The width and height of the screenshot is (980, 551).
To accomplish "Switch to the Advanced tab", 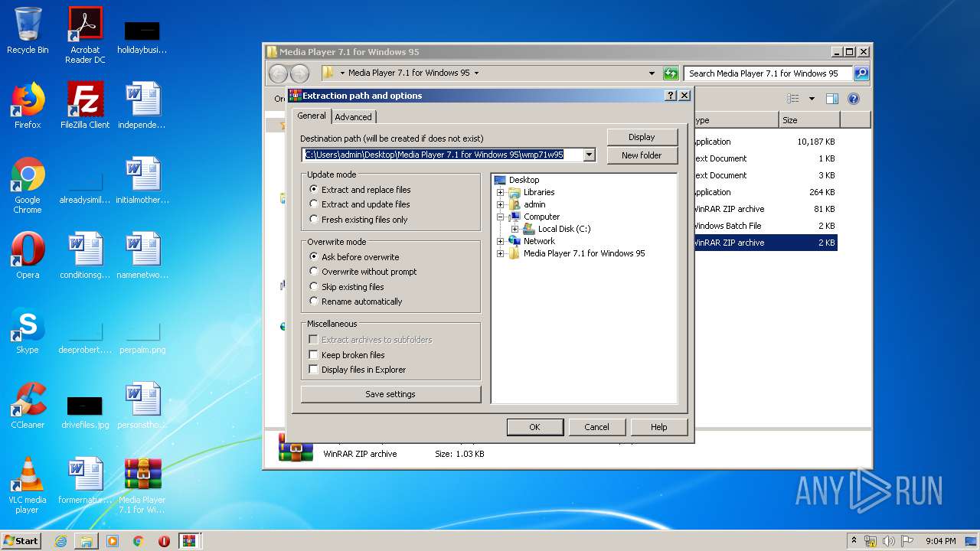I will (353, 117).
